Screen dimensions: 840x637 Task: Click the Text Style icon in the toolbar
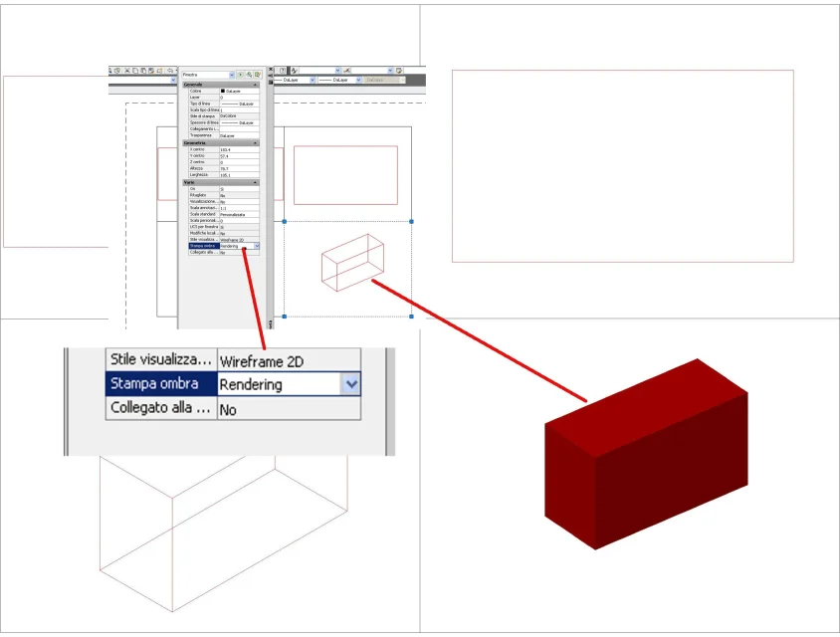click(x=295, y=71)
